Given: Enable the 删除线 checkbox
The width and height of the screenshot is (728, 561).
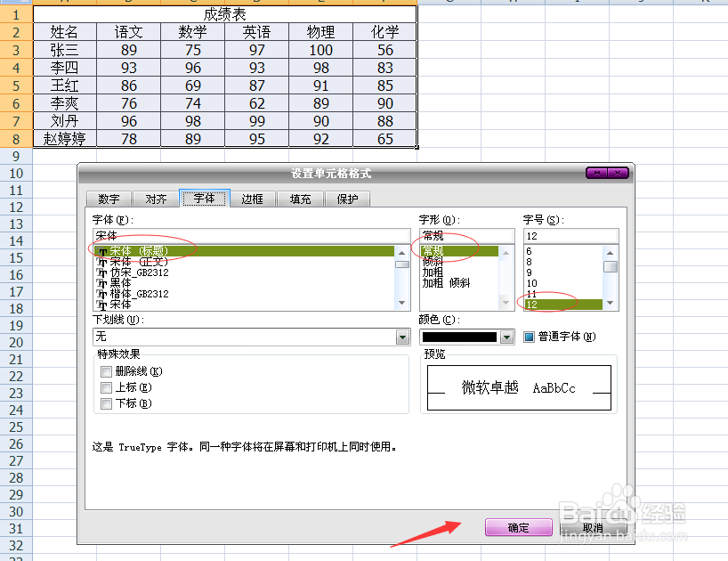Looking at the screenshot, I should click(x=107, y=371).
